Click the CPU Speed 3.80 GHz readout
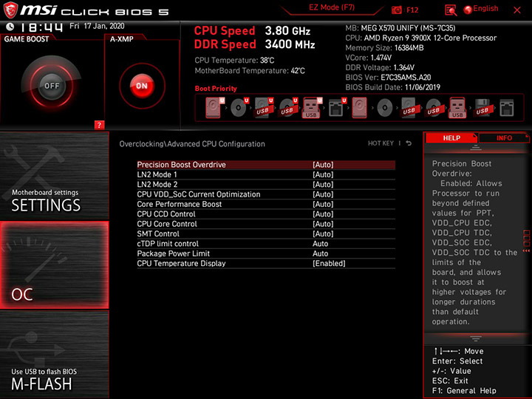This screenshot has height=399, width=532. (252, 31)
